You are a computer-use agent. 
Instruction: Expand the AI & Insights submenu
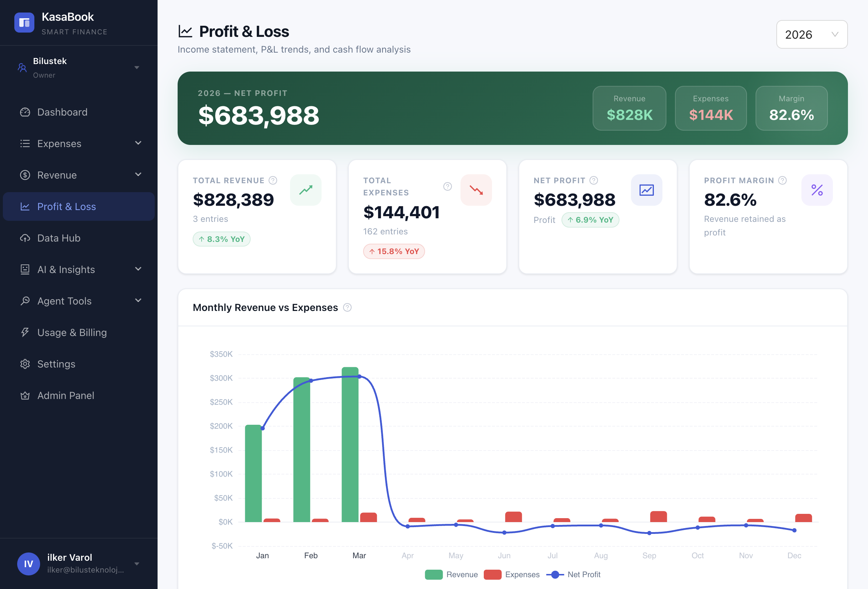138,269
